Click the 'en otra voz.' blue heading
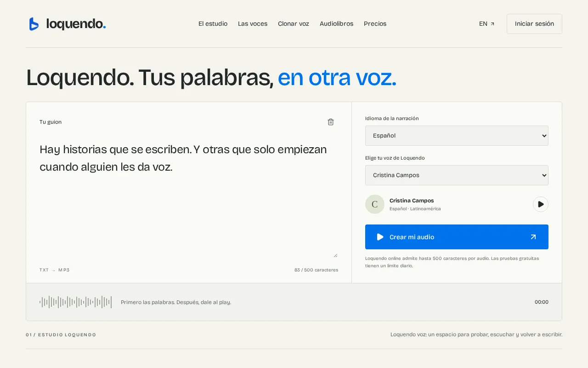 [x=337, y=78]
